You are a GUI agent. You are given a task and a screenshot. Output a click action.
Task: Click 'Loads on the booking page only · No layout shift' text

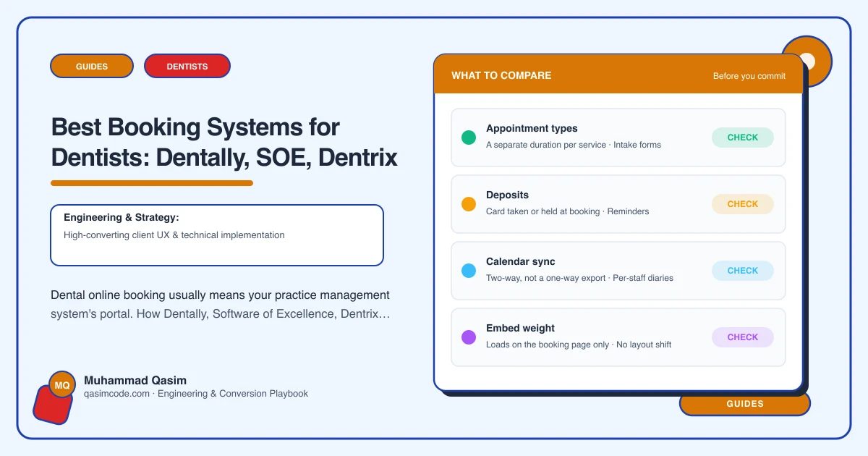[x=579, y=345]
